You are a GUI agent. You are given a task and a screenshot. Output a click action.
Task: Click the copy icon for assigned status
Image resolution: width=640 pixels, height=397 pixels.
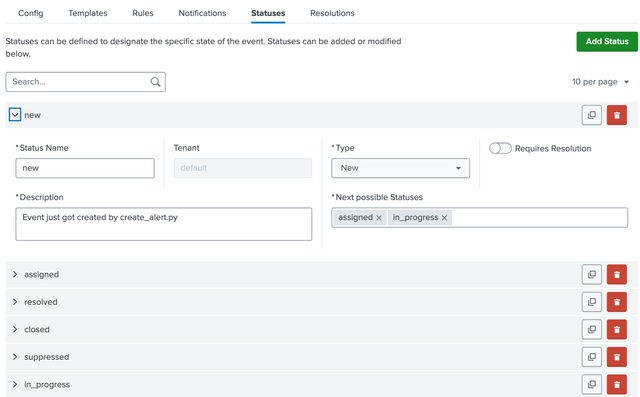(x=591, y=275)
